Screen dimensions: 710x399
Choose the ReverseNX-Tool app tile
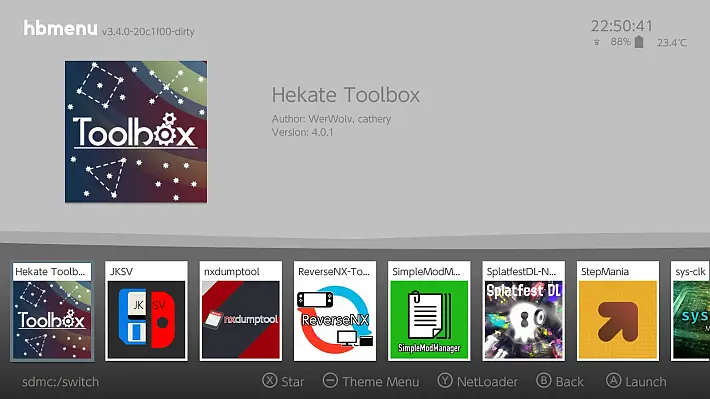click(335, 311)
